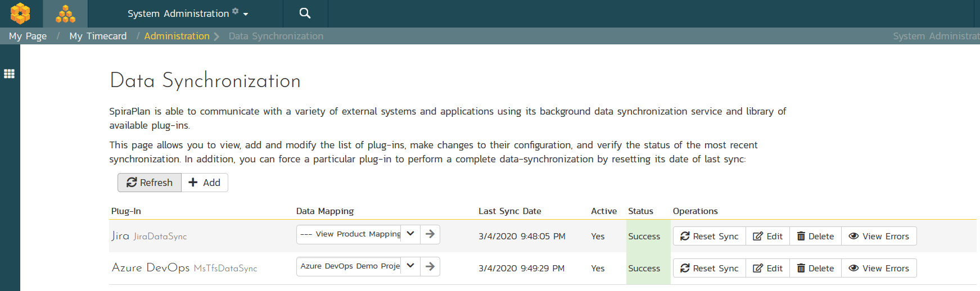
Task: Add a new plug-in
Action: tap(205, 183)
